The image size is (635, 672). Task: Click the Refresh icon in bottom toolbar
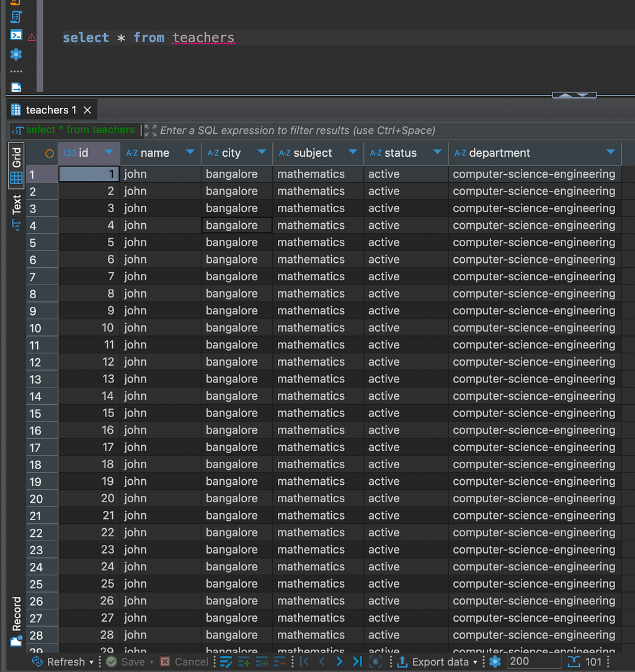point(38,661)
